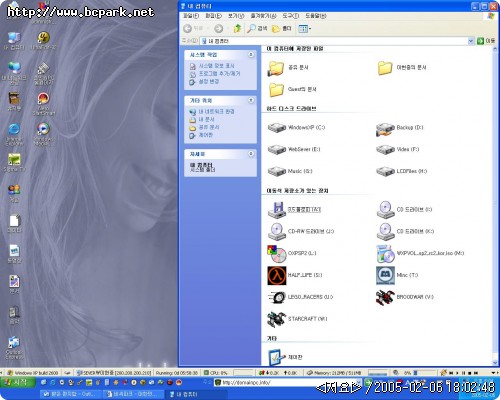
Task: Open the Favorites (A) menu
Action: tap(263, 16)
